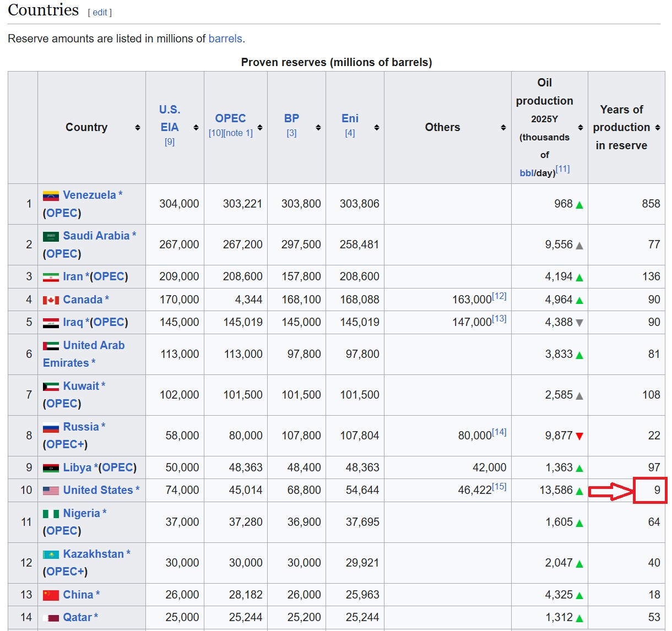Open citation [3] under BP

291,133
